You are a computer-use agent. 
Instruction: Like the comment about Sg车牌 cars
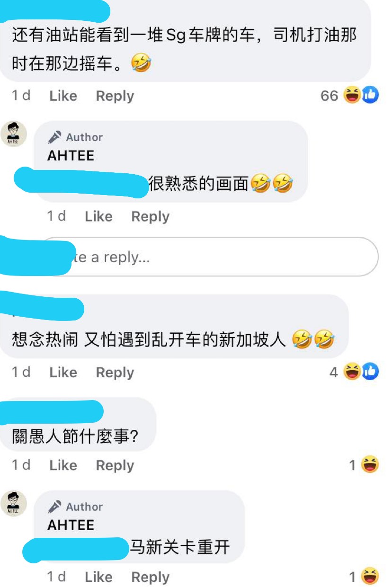point(63,96)
